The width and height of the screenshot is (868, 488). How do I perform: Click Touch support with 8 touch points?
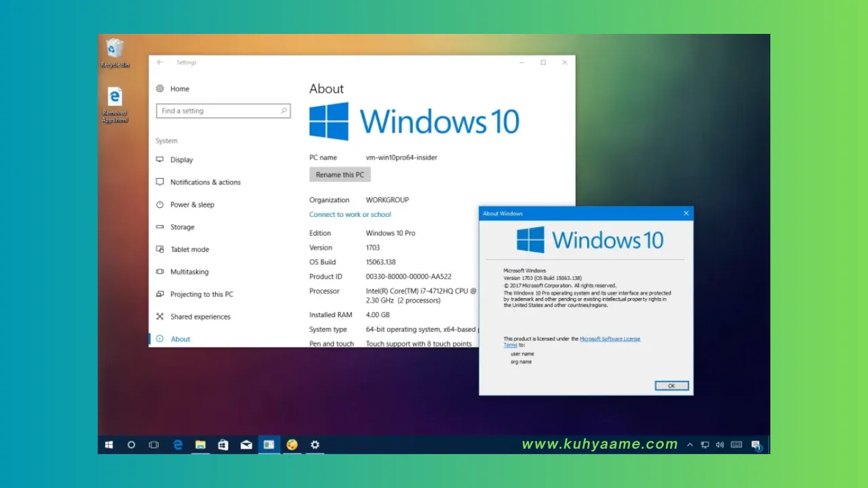point(418,344)
